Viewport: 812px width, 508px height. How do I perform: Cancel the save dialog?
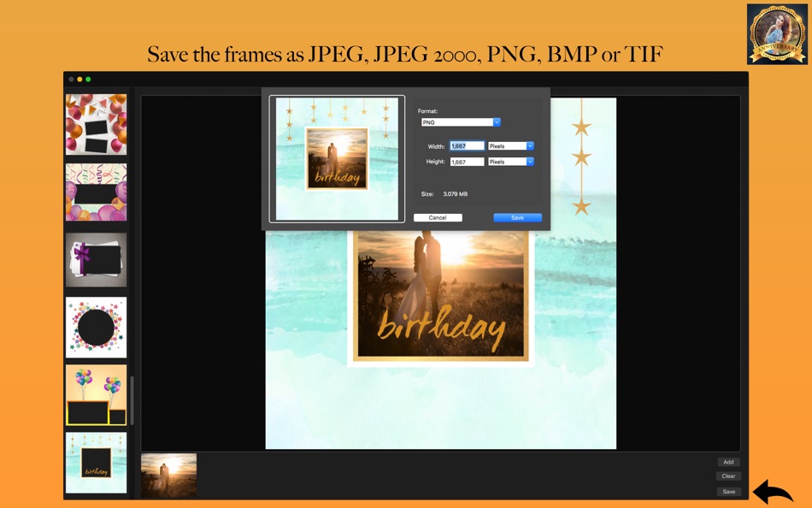tap(438, 218)
